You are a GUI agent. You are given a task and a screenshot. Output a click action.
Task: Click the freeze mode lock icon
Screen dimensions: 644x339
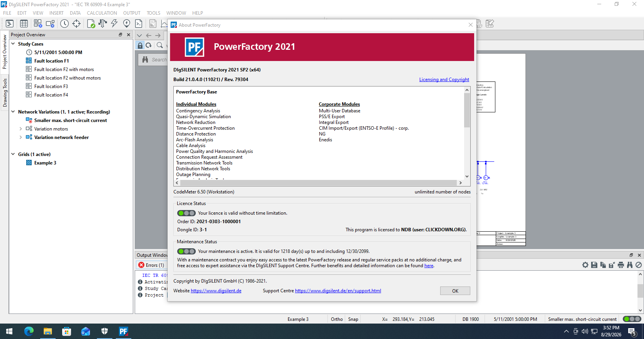[140, 45]
